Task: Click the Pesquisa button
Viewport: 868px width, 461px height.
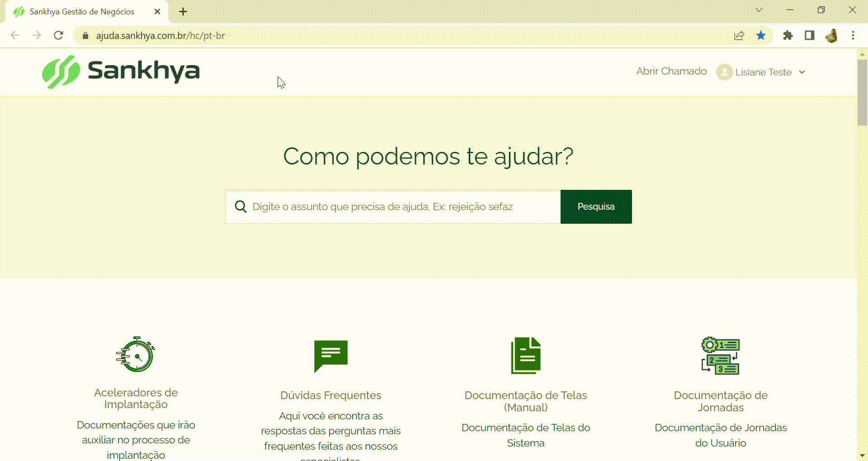Action: (596, 207)
